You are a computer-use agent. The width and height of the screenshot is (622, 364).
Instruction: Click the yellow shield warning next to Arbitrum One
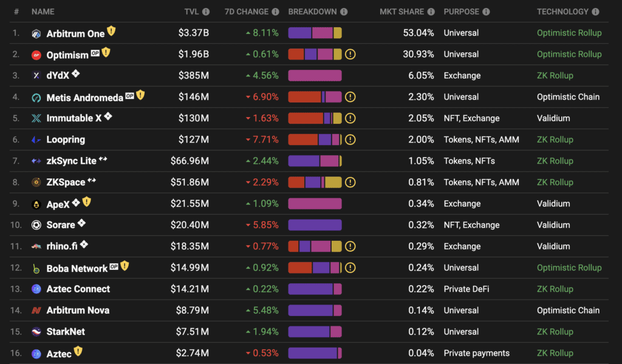click(112, 31)
